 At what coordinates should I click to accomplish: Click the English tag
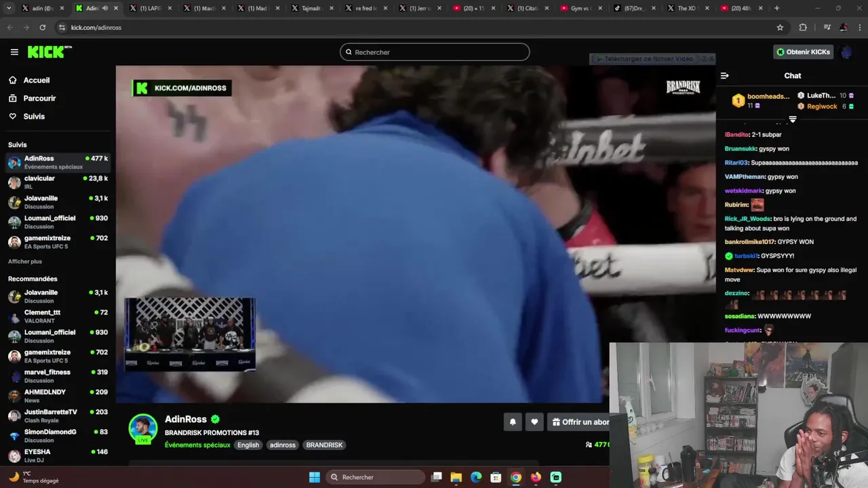(x=248, y=445)
